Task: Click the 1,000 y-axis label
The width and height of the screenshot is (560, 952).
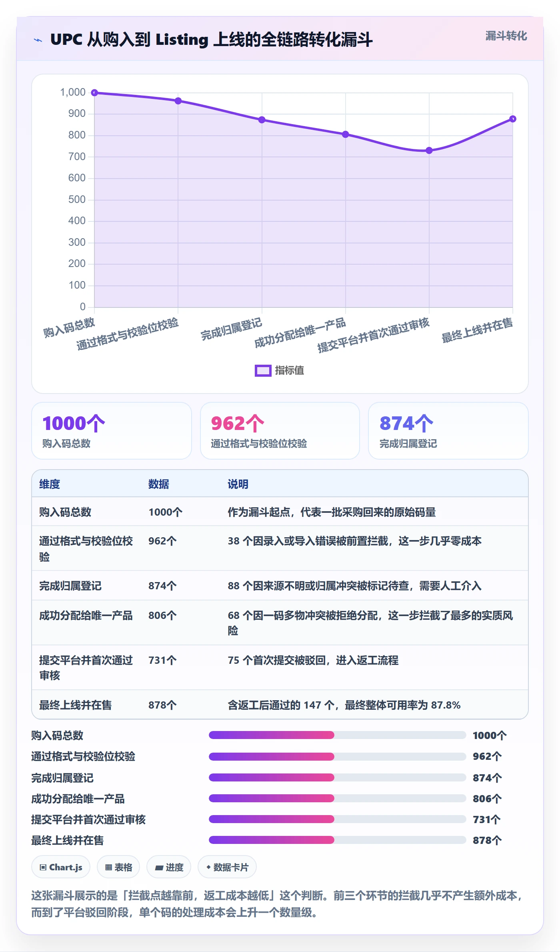Action: point(73,92)
